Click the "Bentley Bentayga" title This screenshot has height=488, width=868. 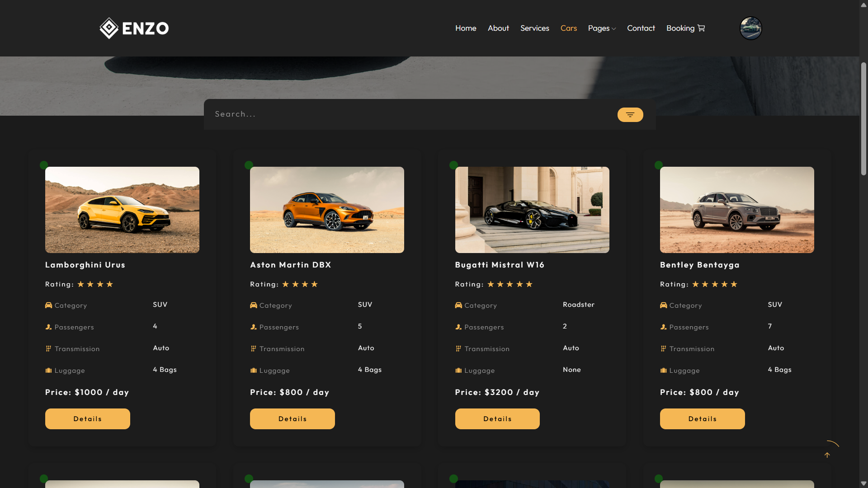700,265
